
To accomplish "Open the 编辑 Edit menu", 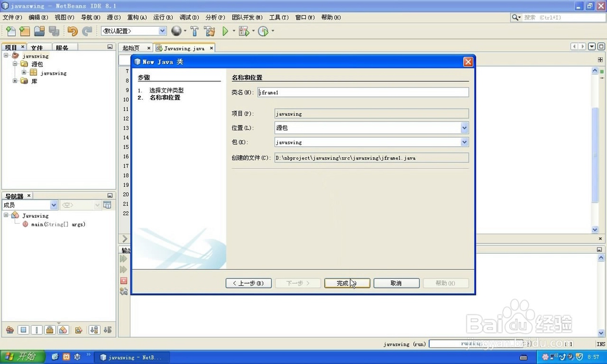I will 38,18.
